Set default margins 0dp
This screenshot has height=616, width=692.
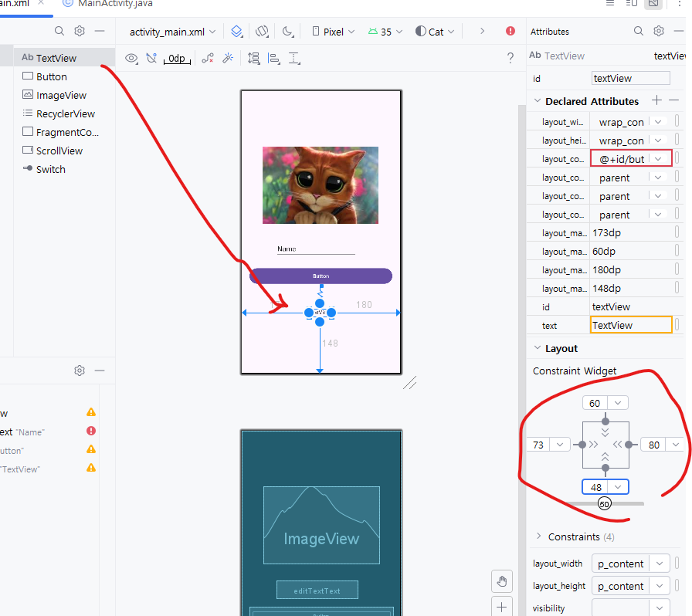point(177,58)
